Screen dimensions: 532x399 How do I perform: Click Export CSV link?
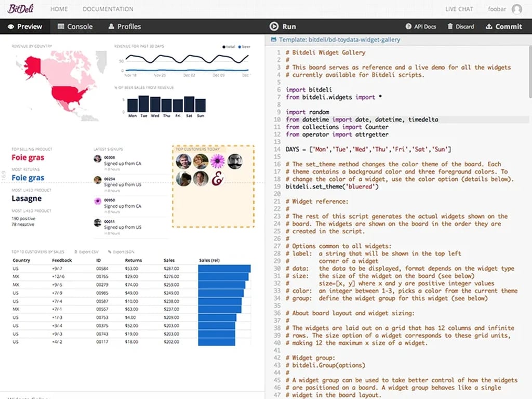[86, 252]
